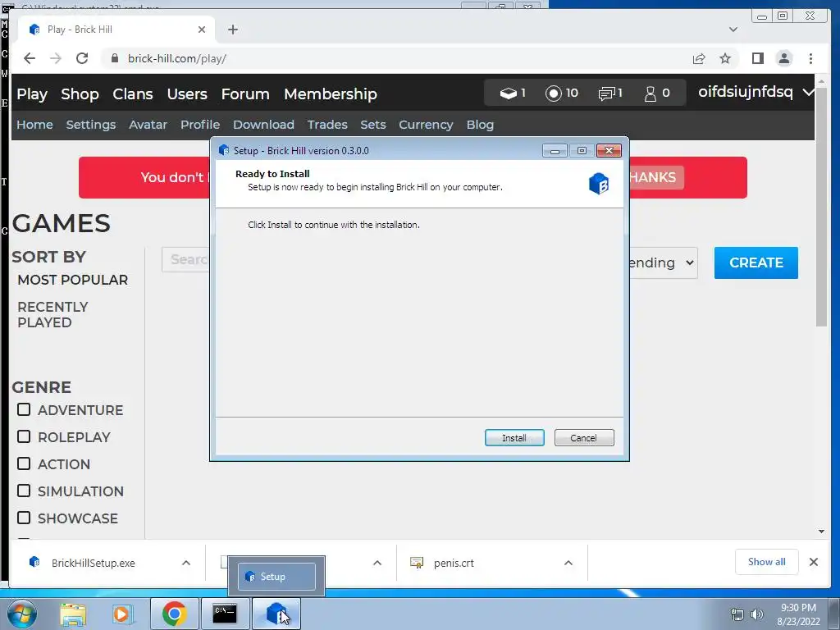Click the games Search field

coord(186,259)
